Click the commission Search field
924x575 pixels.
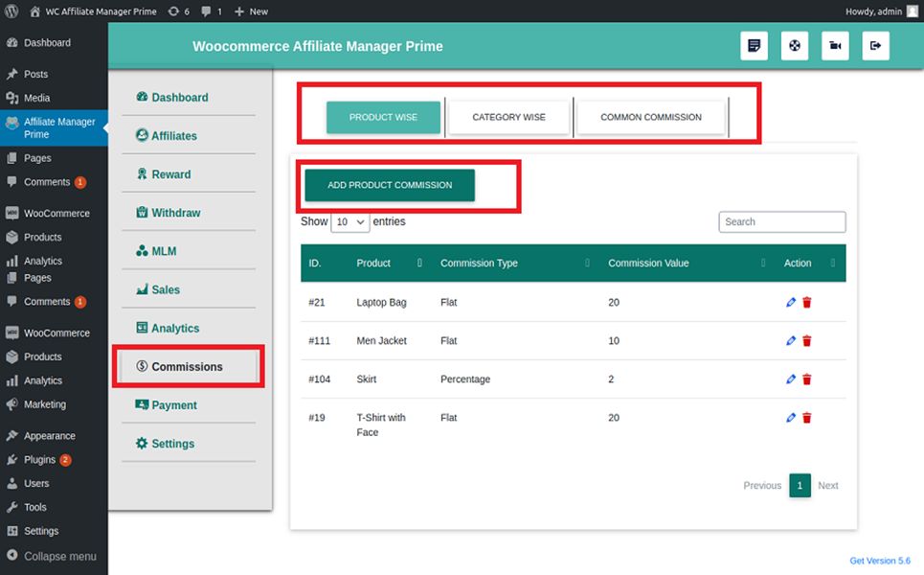tap(781, 222)
